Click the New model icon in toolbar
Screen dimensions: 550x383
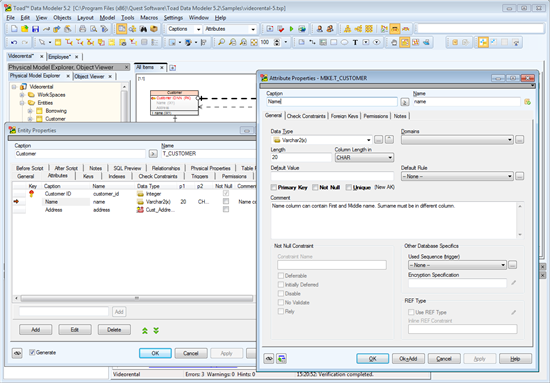tap(14, 29)
